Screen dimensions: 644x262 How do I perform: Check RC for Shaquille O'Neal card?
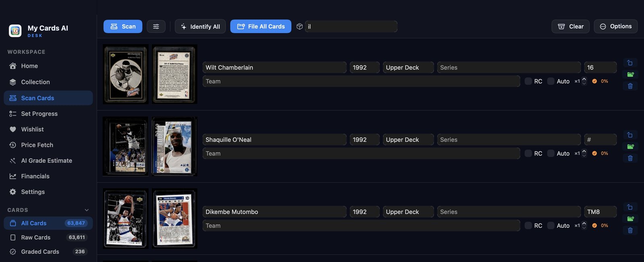point(528,153)
